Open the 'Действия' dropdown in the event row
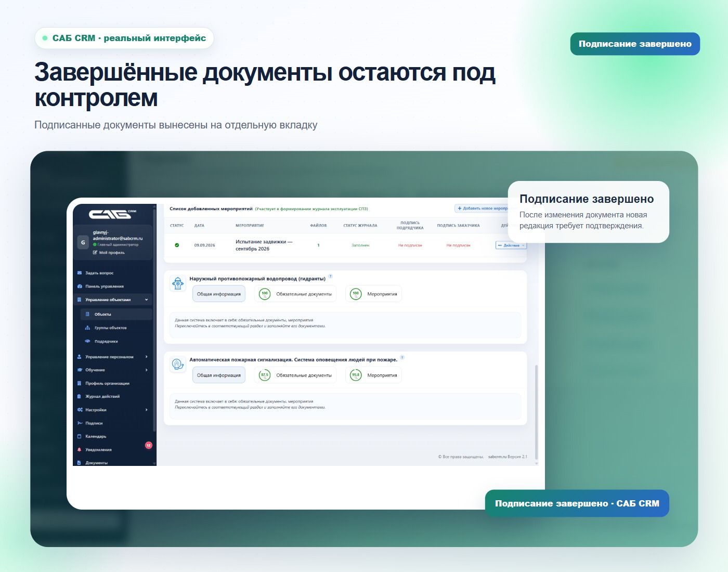Viewport: 728px width, 572px height. coord(511,245)
